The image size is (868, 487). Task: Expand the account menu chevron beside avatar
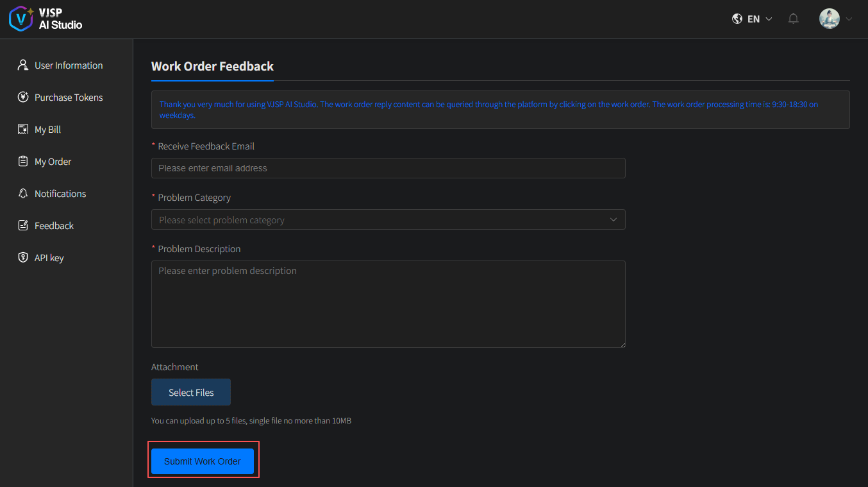click(849, 19)
